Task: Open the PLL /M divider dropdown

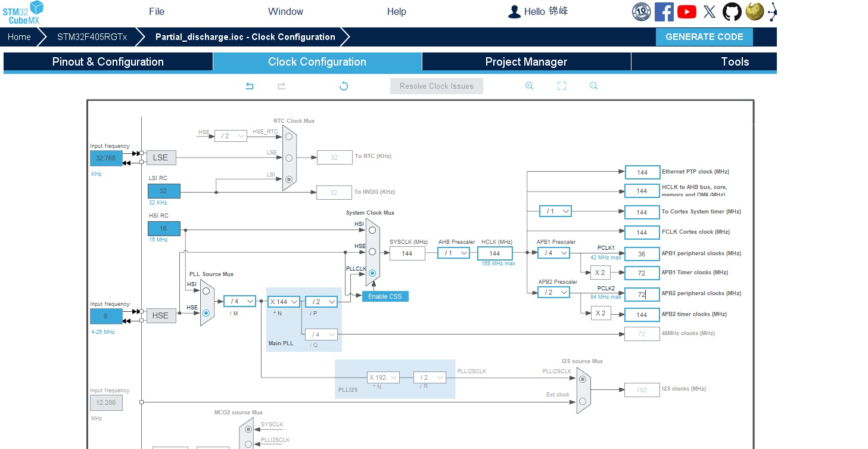Action: tap(239, 302)
